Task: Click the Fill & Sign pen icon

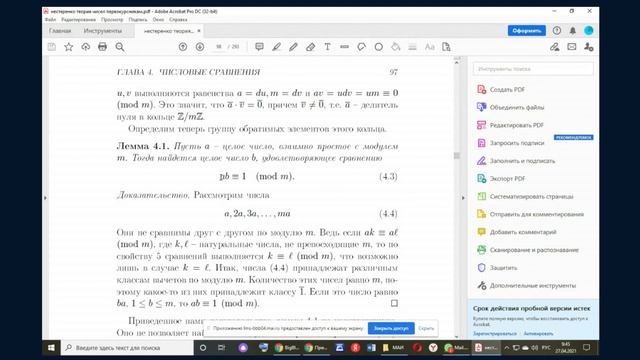Action: 554,47
